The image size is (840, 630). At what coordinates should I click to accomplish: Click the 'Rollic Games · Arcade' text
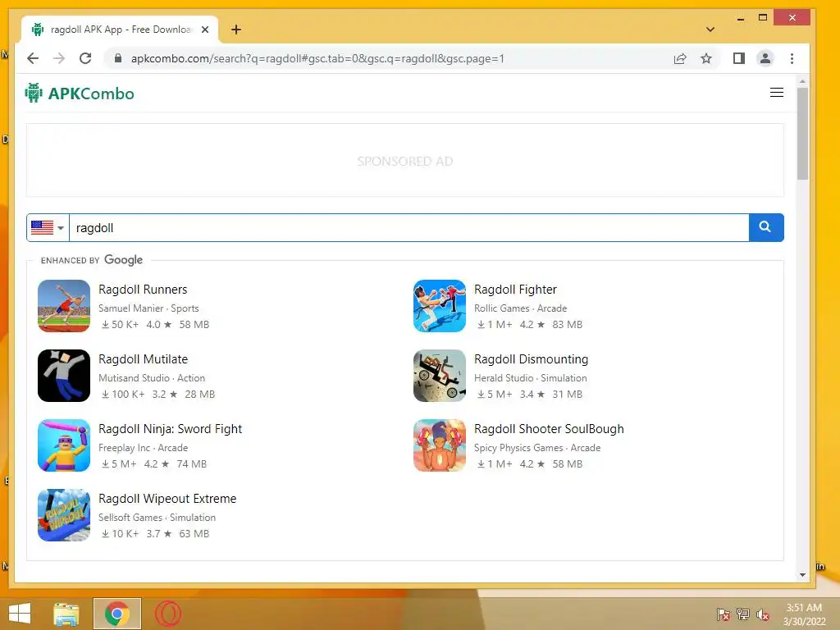pos(520,308)
